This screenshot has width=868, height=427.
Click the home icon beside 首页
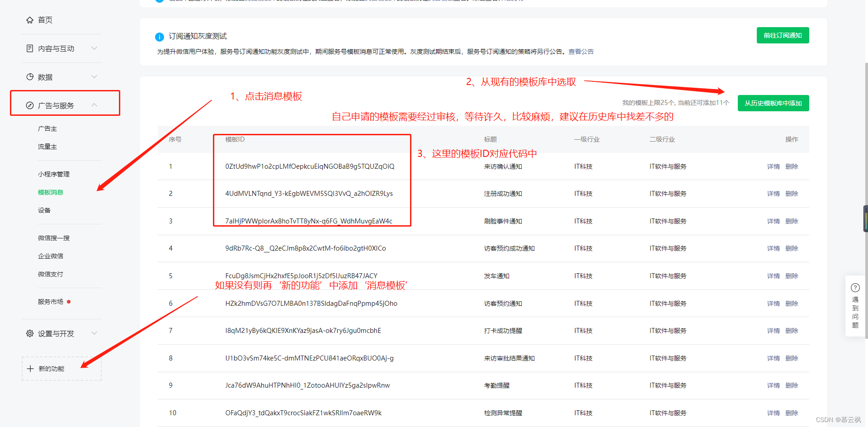tap(30, 20)
